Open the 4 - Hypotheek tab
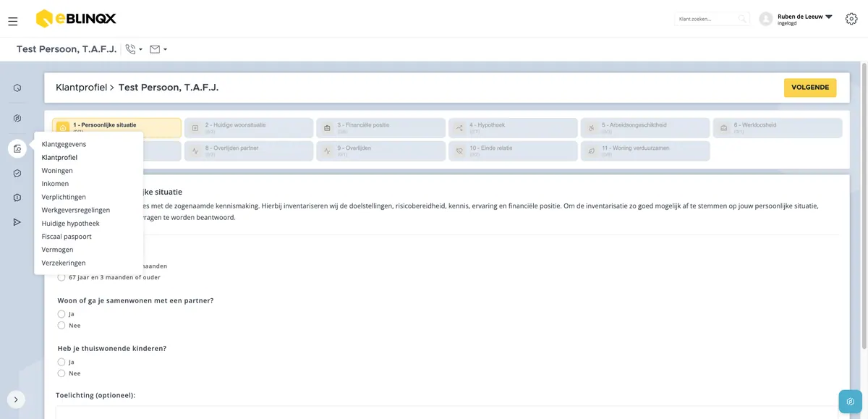Image resolution: width=868 pixels, height=419 pixels. 513,128
